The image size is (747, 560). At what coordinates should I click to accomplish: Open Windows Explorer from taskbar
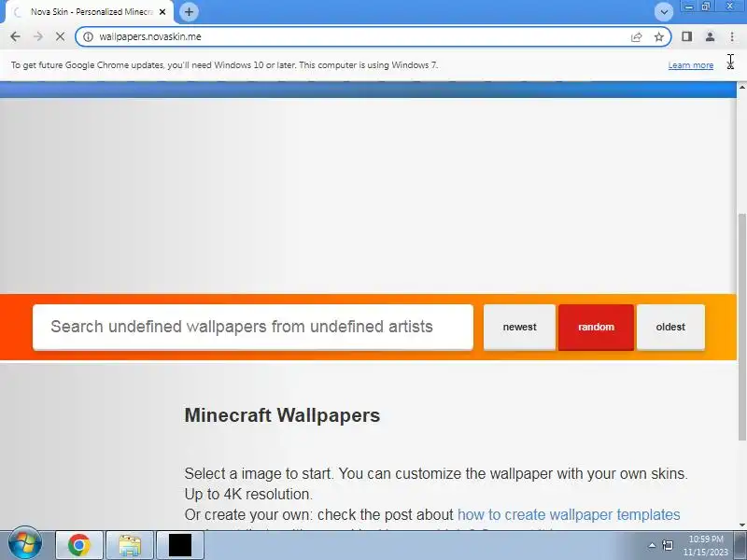(130, 545)
